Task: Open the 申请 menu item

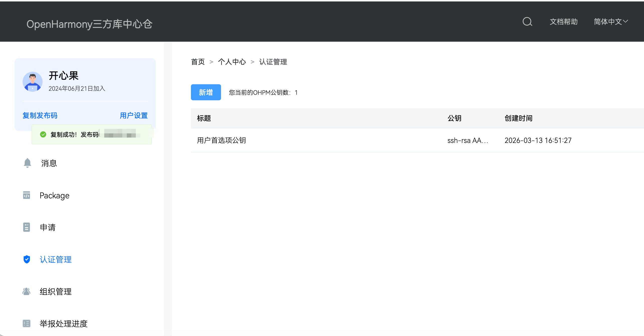Action: pos(48,227)
